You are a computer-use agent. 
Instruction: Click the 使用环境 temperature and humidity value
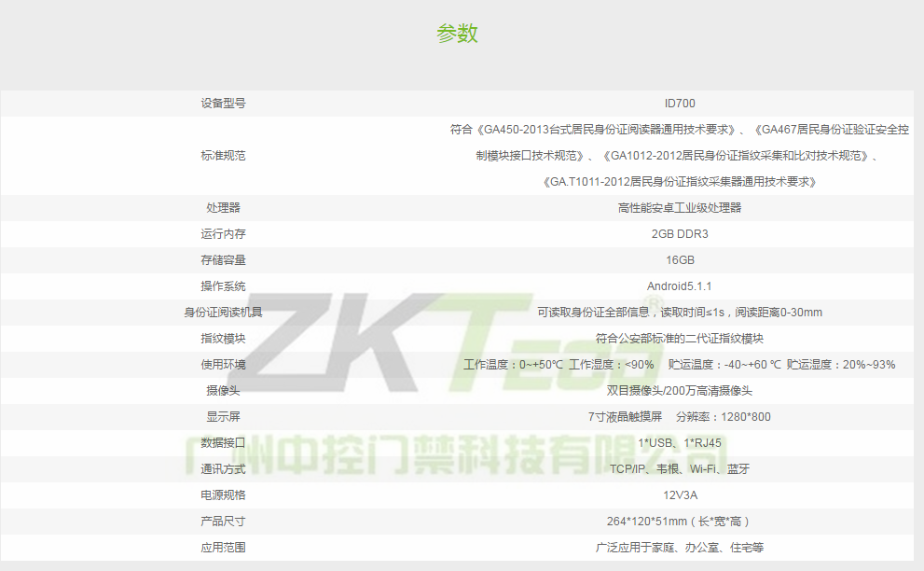[x=679, y=365]
